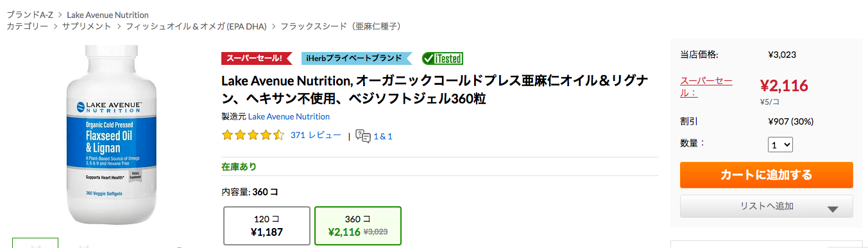
Task: Click the iTested green checkmark badge
Action: (443, 58)
